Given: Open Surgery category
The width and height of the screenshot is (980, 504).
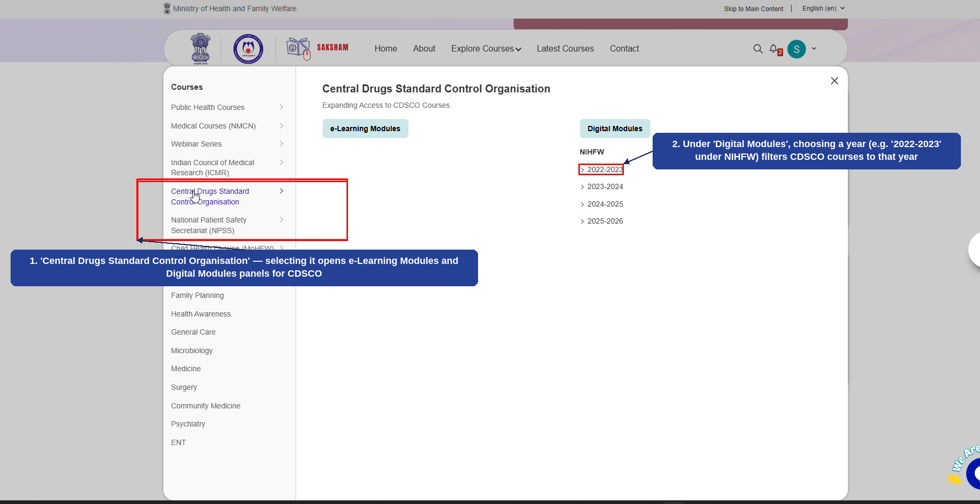Looking at the screenshot, I should (x=184, y=387).
